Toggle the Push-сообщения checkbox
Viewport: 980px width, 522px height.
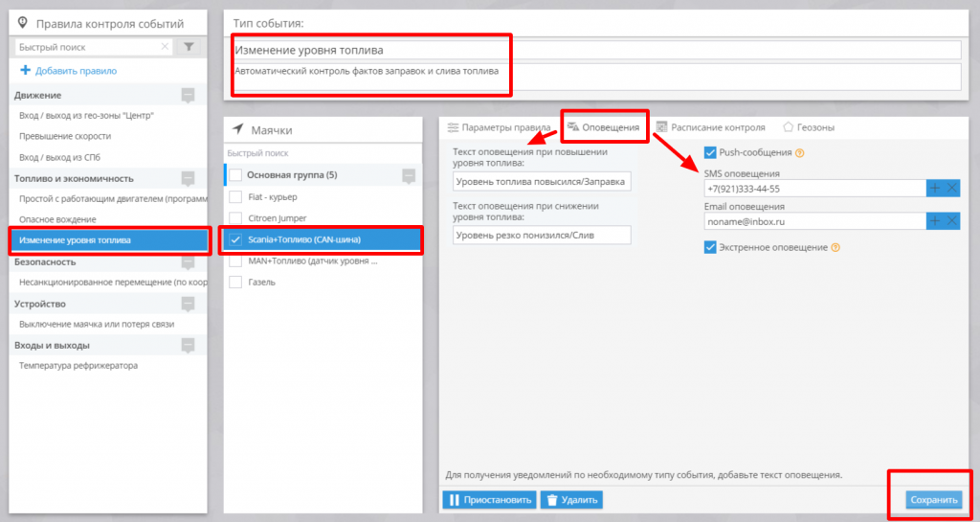click(x=710, y=152)
